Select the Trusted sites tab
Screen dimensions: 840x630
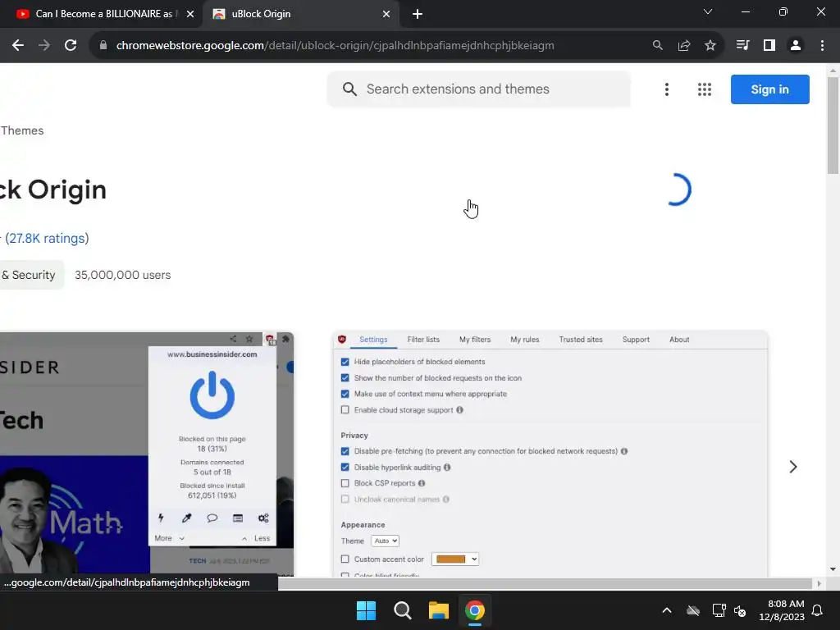point(581,340)
